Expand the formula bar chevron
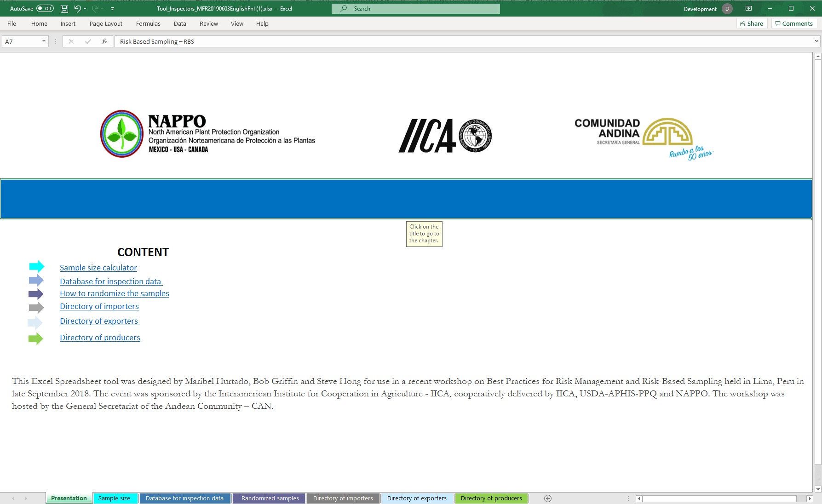 [816, 41]
